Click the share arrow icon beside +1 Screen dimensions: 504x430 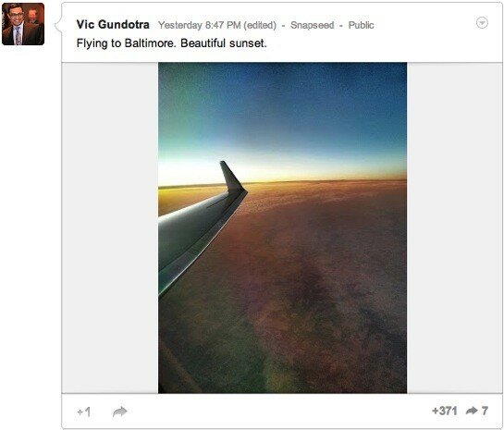tap(120, 412)
